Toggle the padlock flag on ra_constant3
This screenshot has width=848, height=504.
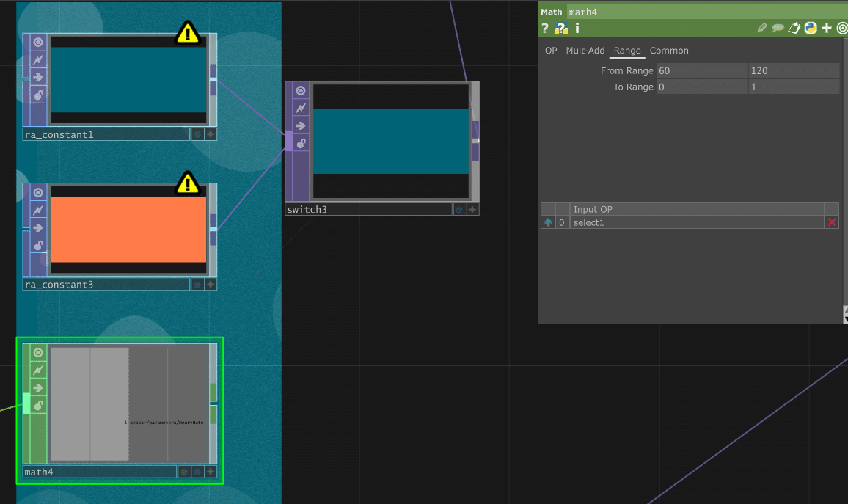click(38, 246)
